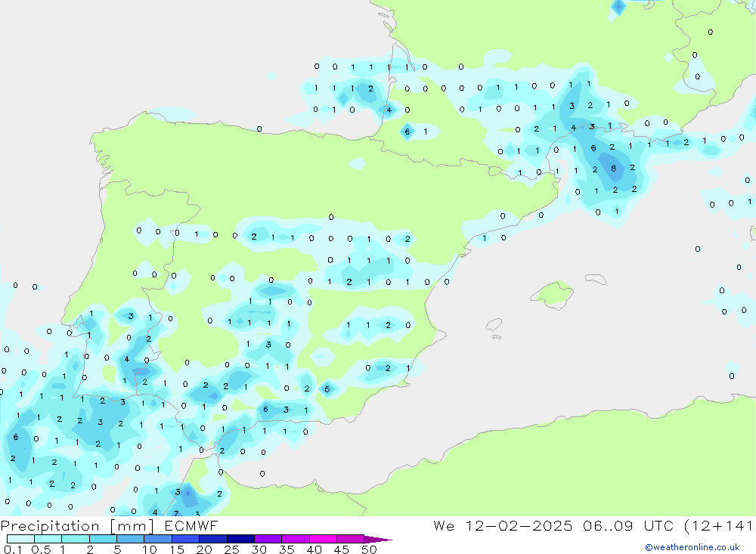Viewport: 756px width, 554px height.
Task: Select the 30–35 mm purple legend segment
Action: [x=268, y=539]
